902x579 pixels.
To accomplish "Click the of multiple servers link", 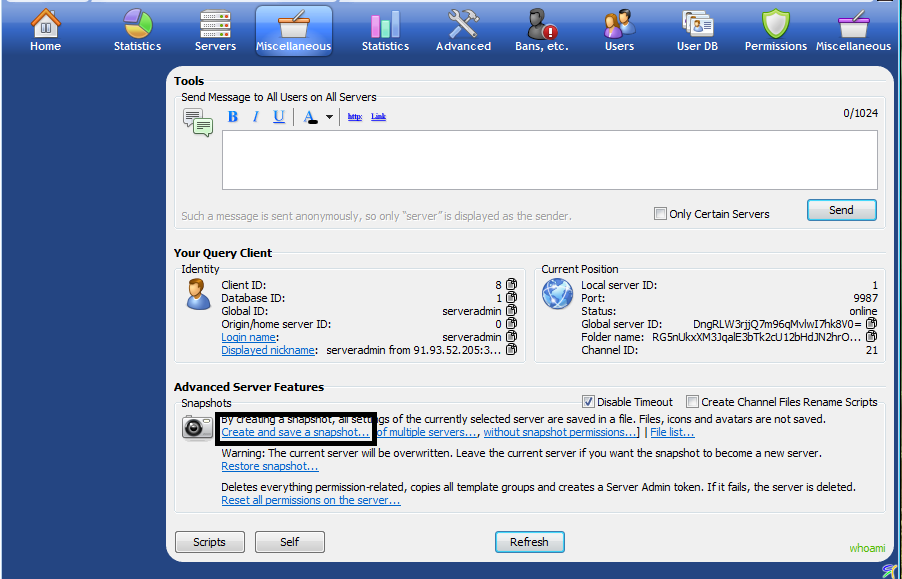I will coord(428,432).
